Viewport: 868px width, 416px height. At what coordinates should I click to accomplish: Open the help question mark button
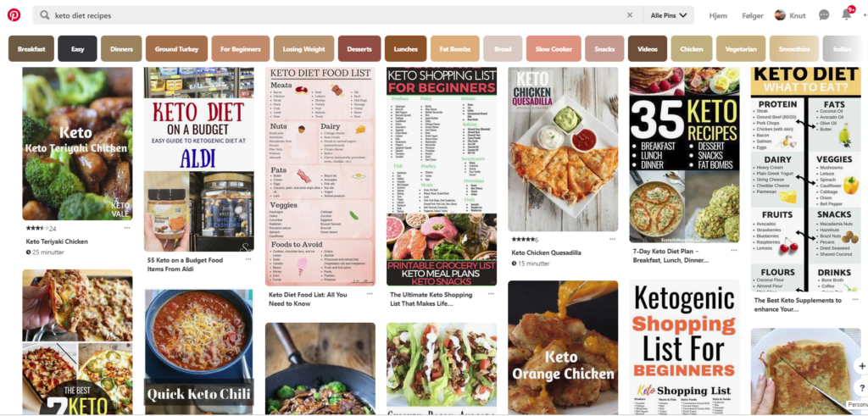pos(861,388)
